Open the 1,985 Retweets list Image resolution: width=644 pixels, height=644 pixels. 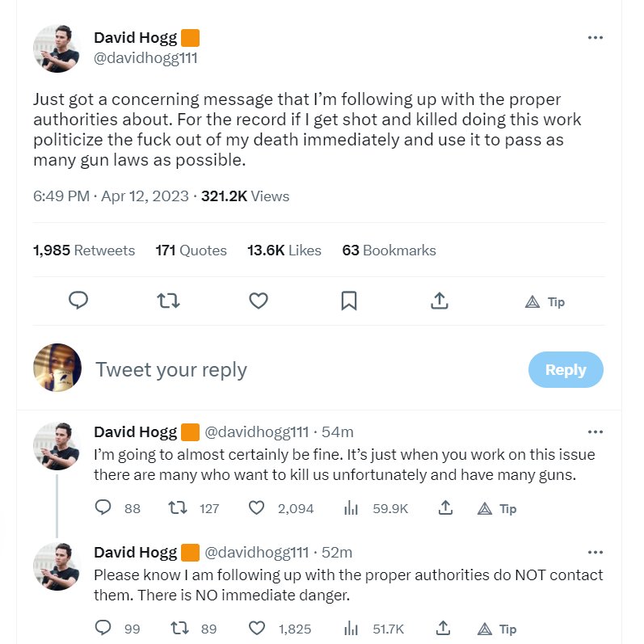point(84,250)
